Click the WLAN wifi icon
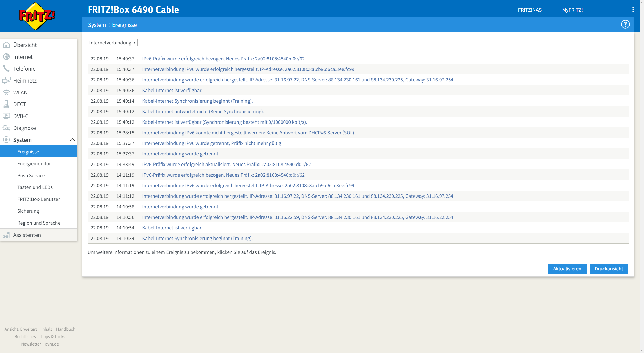 (6, 92)
